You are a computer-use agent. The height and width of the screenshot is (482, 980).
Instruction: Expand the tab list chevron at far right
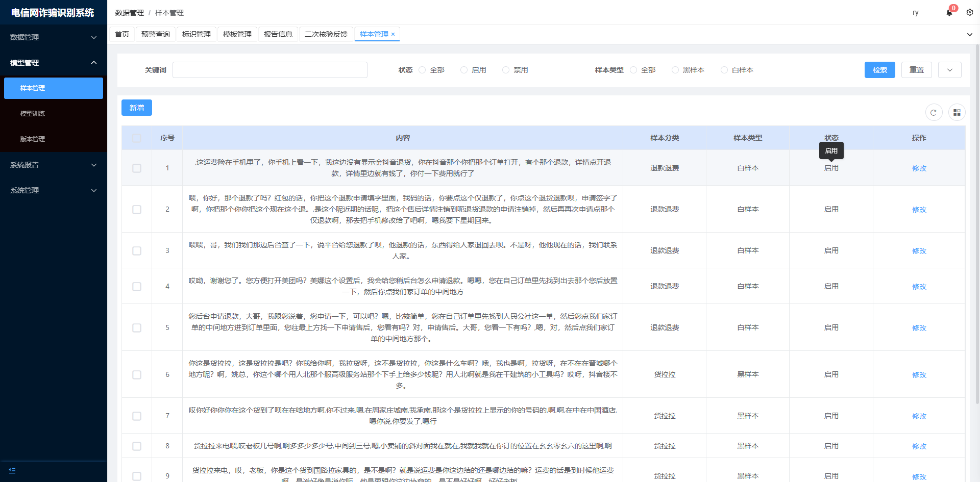[x=969, y=35]
